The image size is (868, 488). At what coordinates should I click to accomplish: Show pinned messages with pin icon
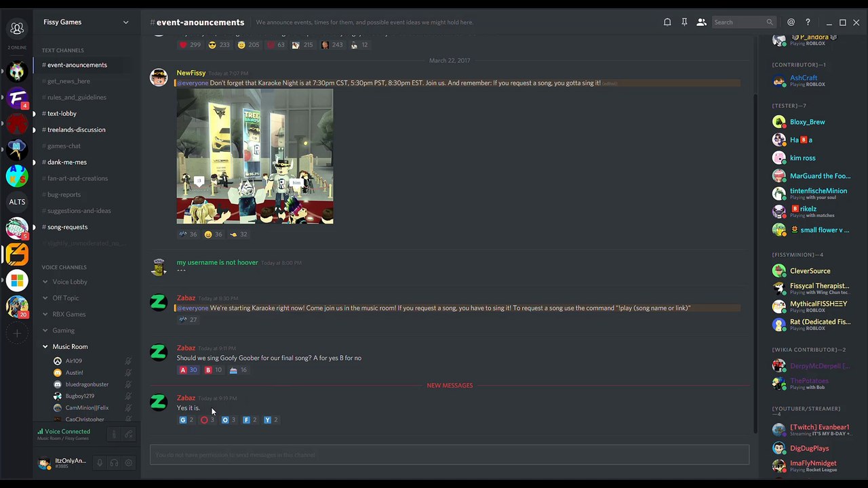click(684, 22)
